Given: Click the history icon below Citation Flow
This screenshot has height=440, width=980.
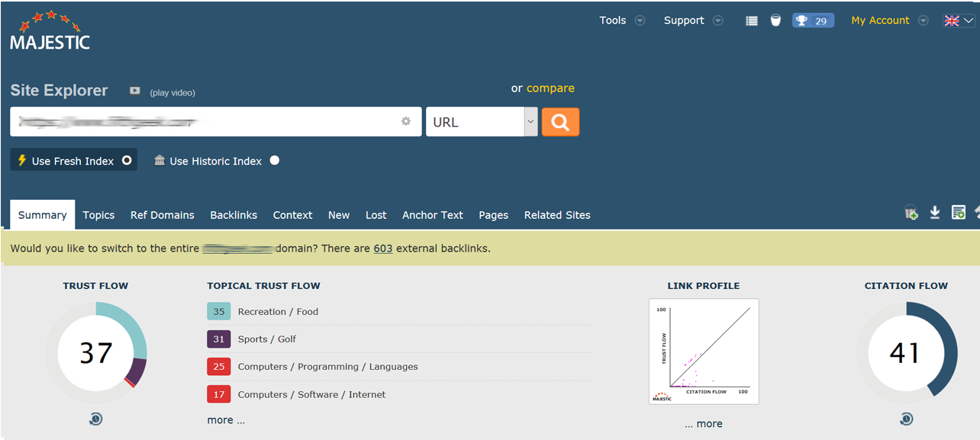Looking at the screenshot, I should [x=906, y=419].
